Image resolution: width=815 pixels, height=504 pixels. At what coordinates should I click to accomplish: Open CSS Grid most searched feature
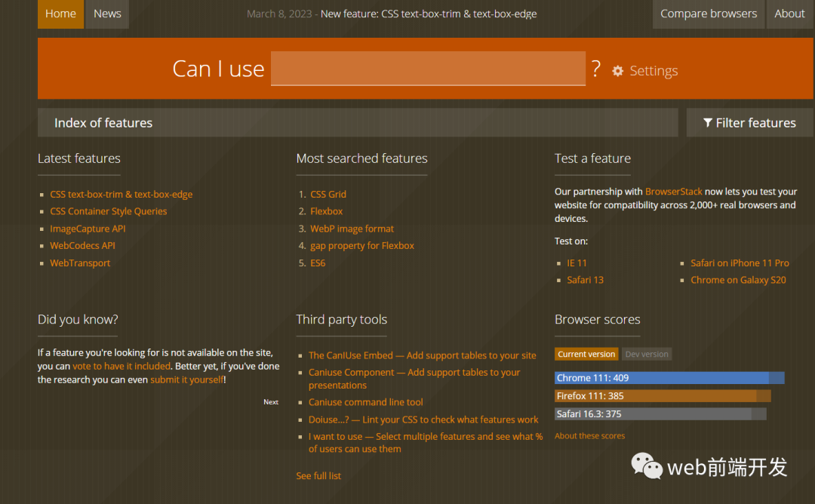[328, 195]
